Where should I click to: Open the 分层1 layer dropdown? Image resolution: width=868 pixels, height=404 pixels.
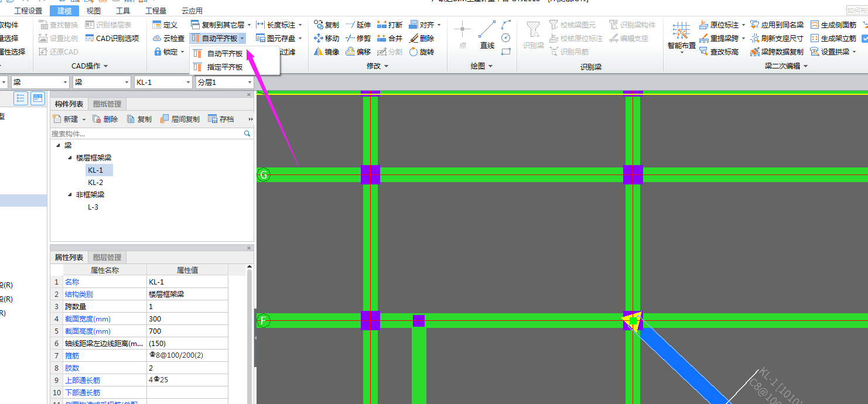pyautogui.click(x=250, y=83)
